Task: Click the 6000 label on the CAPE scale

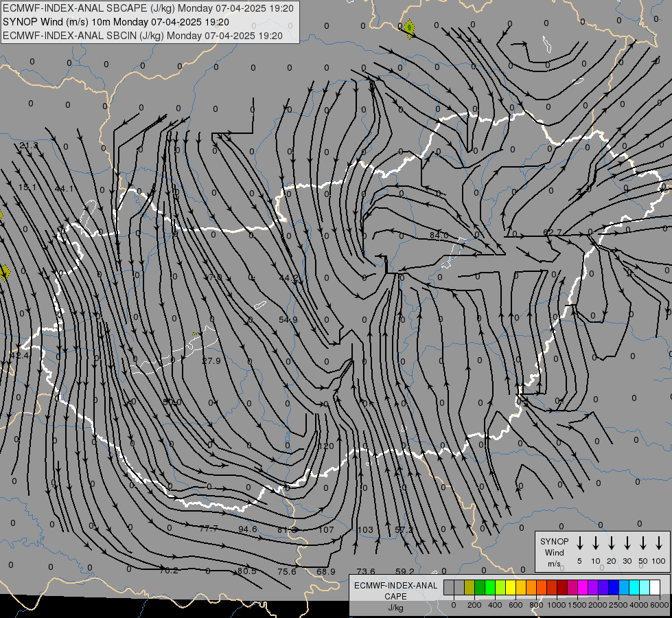Action: coord(660,605)
